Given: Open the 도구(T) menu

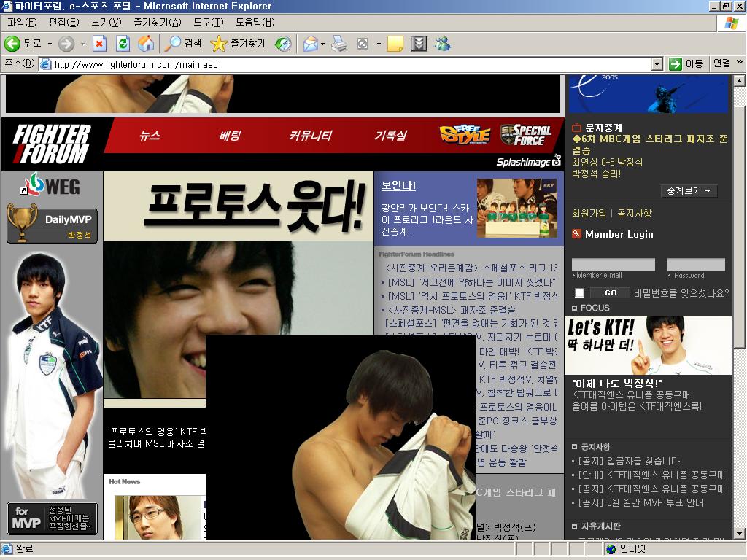Looking at the screenshot, I should coord(208,23).
